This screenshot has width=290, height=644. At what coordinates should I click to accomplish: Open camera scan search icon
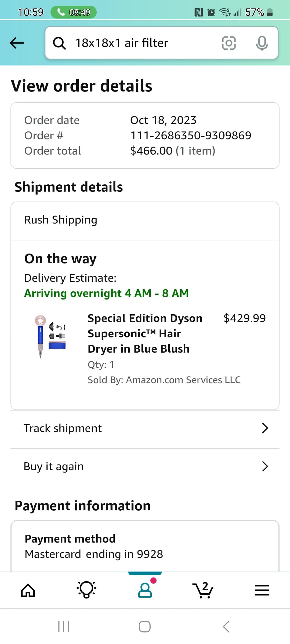(229, 43)
